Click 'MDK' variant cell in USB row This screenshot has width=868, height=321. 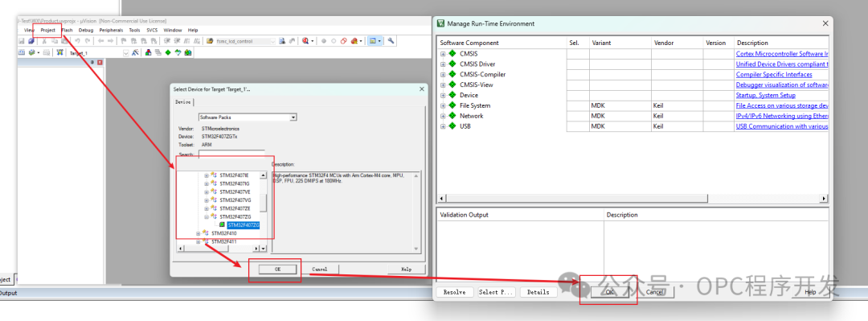(620, 126)
